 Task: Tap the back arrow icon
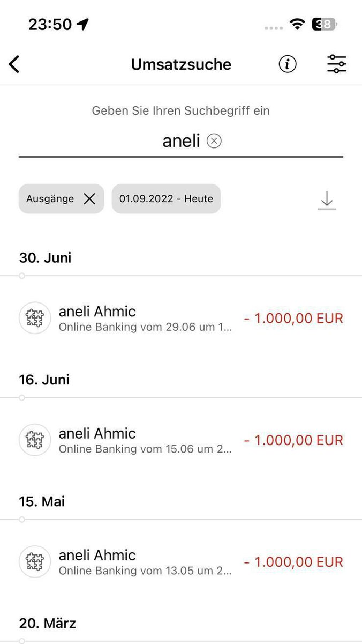(x=14, y=64)
